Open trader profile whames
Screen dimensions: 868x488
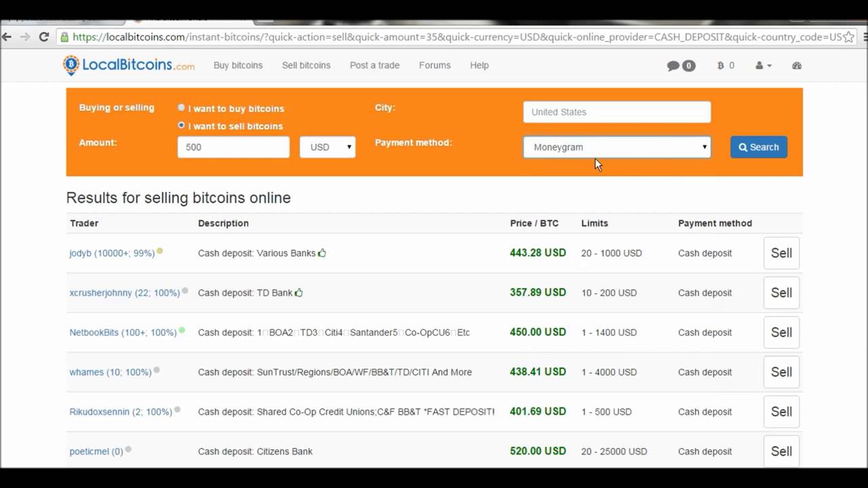[x=111, y=372]
